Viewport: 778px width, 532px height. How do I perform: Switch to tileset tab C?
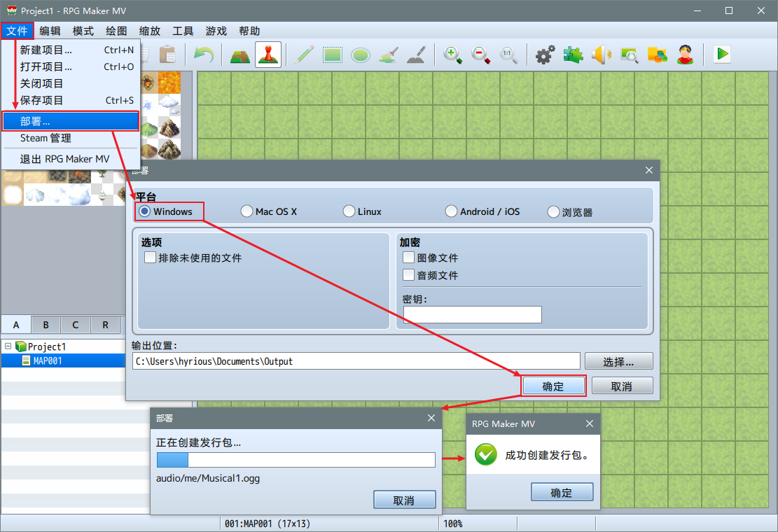(76, 325)
